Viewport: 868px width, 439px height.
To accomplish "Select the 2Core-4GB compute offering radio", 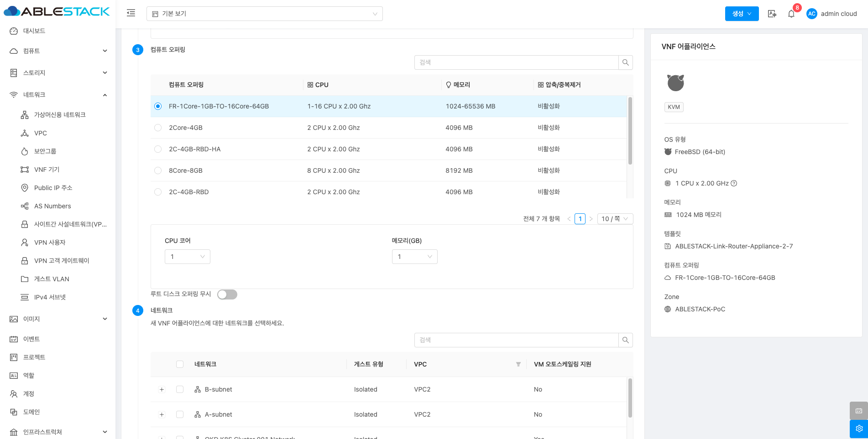I will click(x=158, y=128).
